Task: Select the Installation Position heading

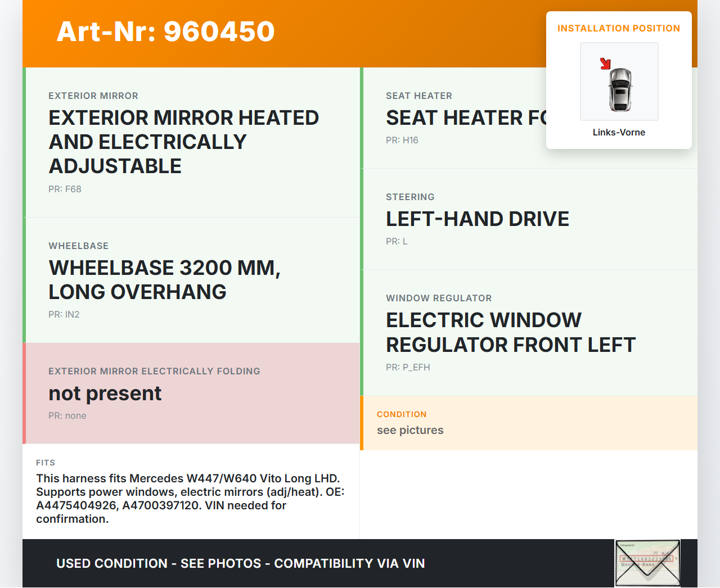Action: [618, 28]
